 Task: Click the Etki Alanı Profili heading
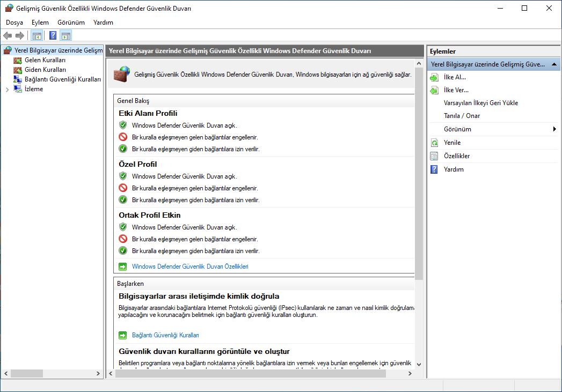coord(148,114)
